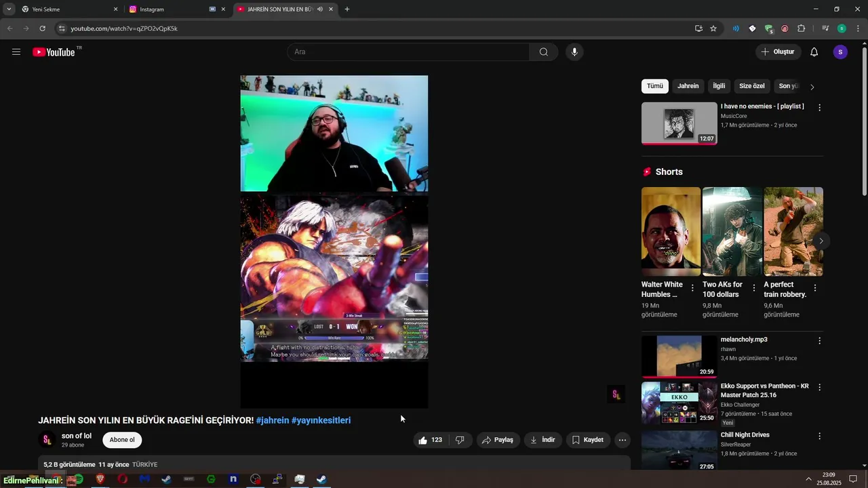This screenshot has height=488, width=868.
Task: Reload the page in the browser
Action: click(x=42, y=28)
